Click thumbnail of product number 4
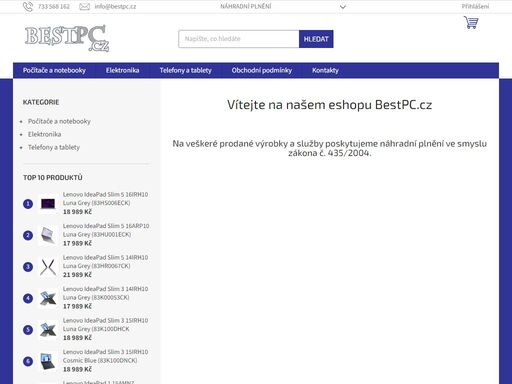 48,298
